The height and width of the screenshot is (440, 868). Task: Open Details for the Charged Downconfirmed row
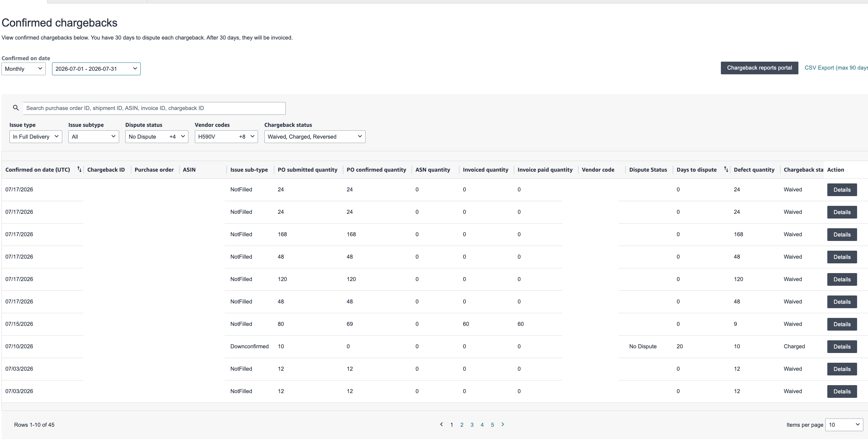tap(842, 347)
